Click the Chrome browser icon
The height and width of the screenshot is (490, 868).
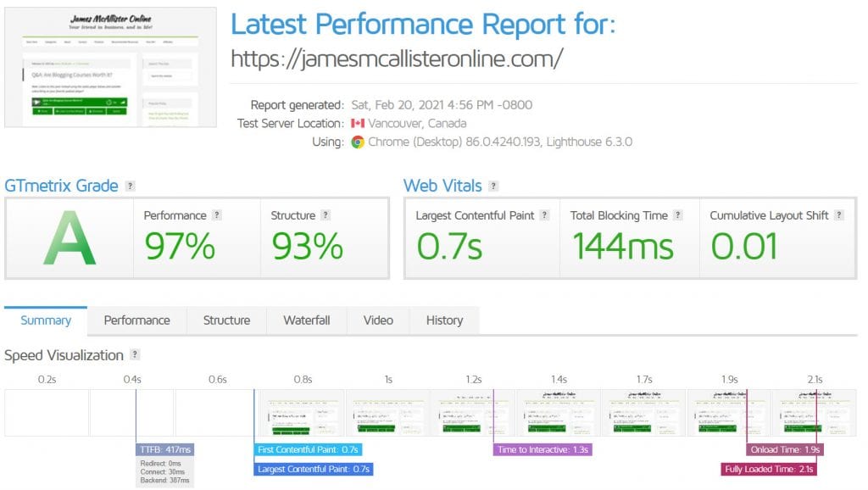click(359, 142)
